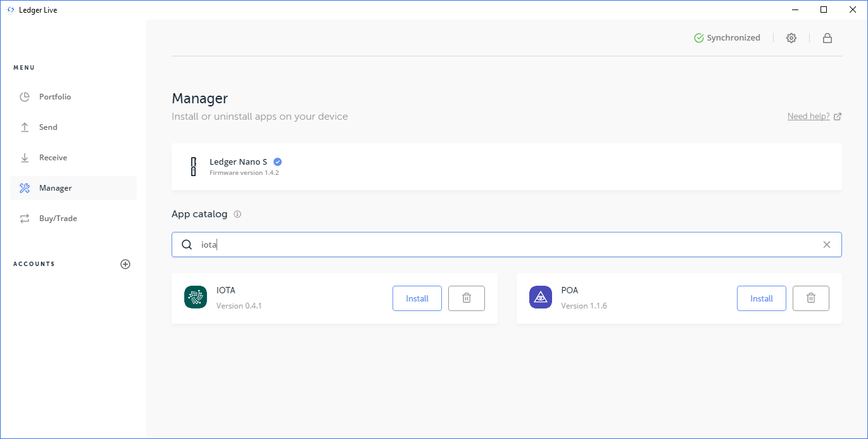Click the IOTA app name text

[226, 290]
